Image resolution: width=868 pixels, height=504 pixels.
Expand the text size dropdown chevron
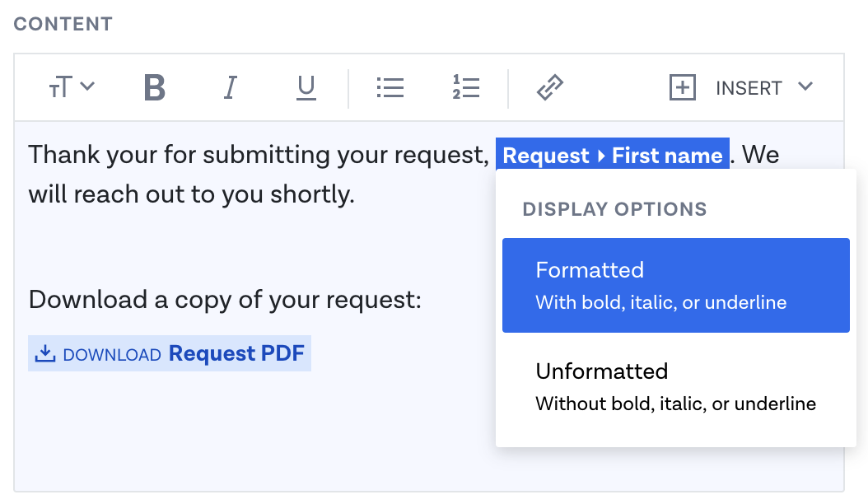pyautogui.click(x=88, y=86)
